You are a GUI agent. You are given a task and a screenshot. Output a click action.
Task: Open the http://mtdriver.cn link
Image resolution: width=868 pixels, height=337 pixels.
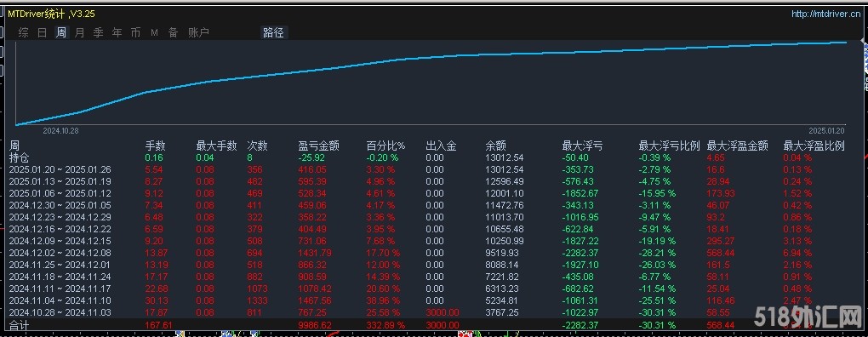(x=826, y=14)
